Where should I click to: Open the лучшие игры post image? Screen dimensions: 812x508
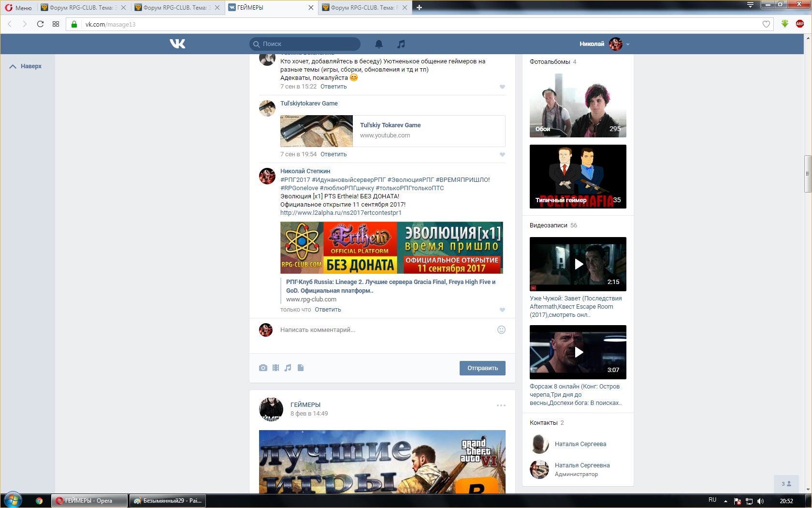382,462
